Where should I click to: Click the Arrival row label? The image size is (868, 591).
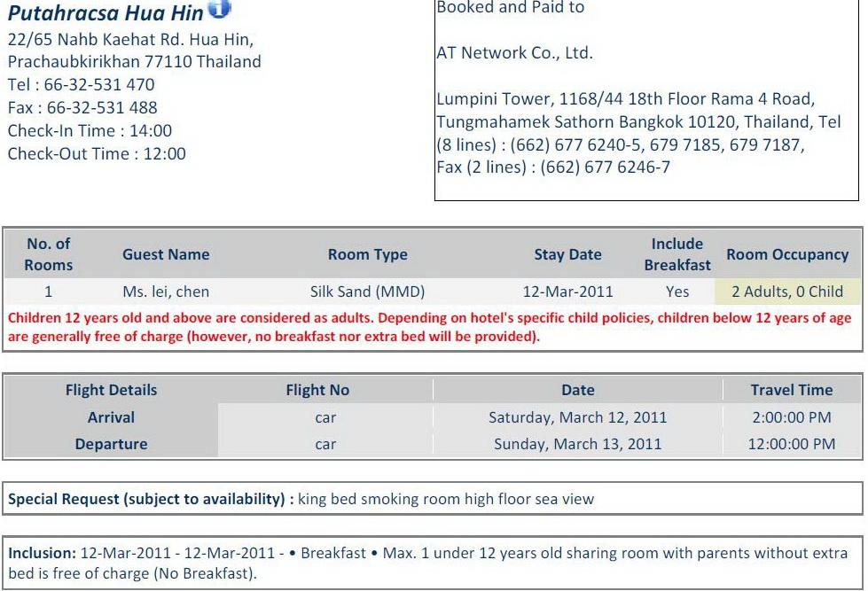tap(111, 417)
